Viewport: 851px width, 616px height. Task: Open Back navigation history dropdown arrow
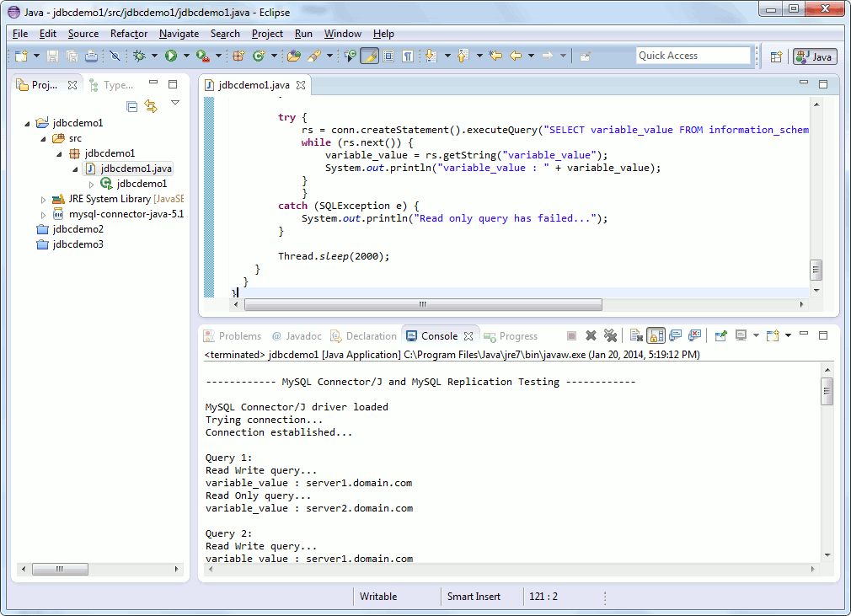coord(531,56)
